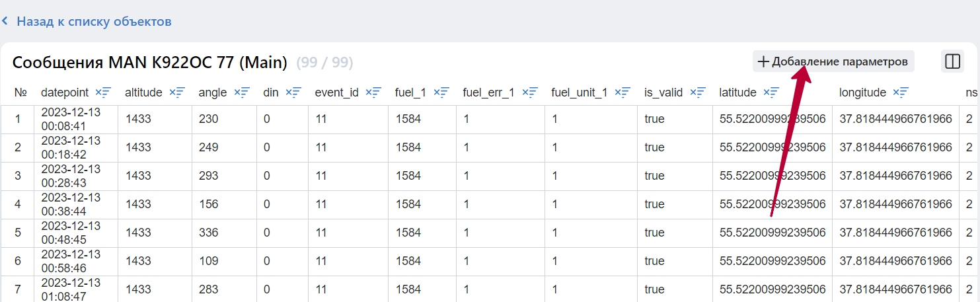Viewport: 980px width, 302px height.
Task: Click angle value 336 in row 5
Action: tap(209, 233)
